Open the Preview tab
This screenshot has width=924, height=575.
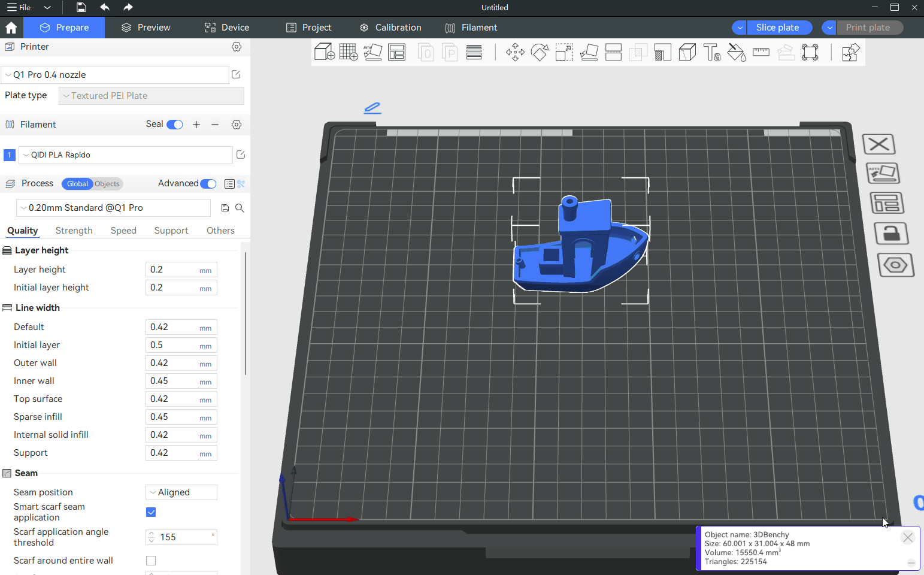[146, 28]
